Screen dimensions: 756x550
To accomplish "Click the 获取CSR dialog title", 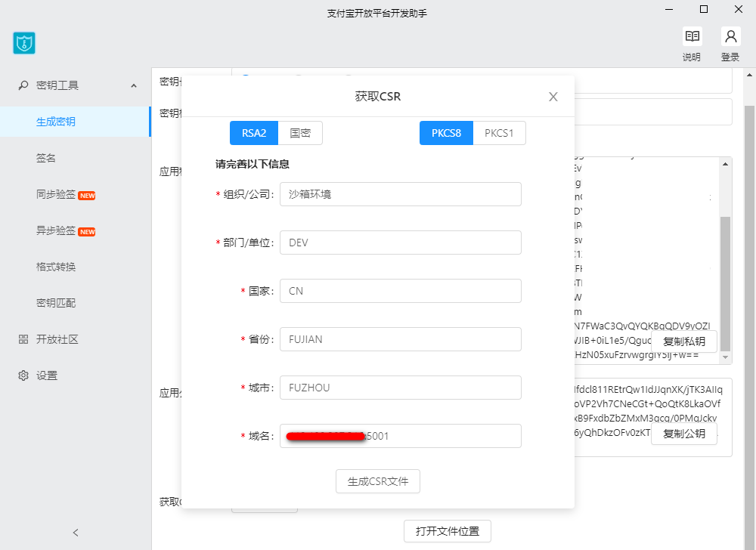I will coord(378,96).
